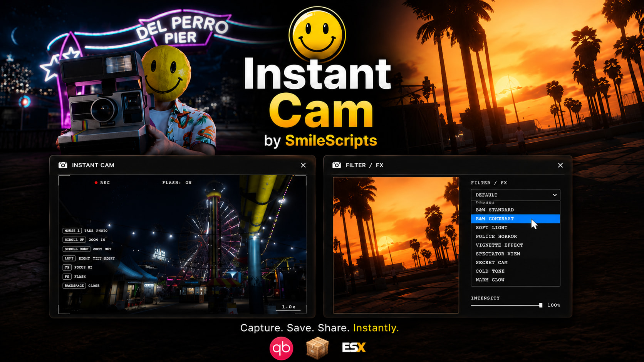Close the Filter / FX panel
This screenshot has width=644, height=362.
[x=560, y=165]
